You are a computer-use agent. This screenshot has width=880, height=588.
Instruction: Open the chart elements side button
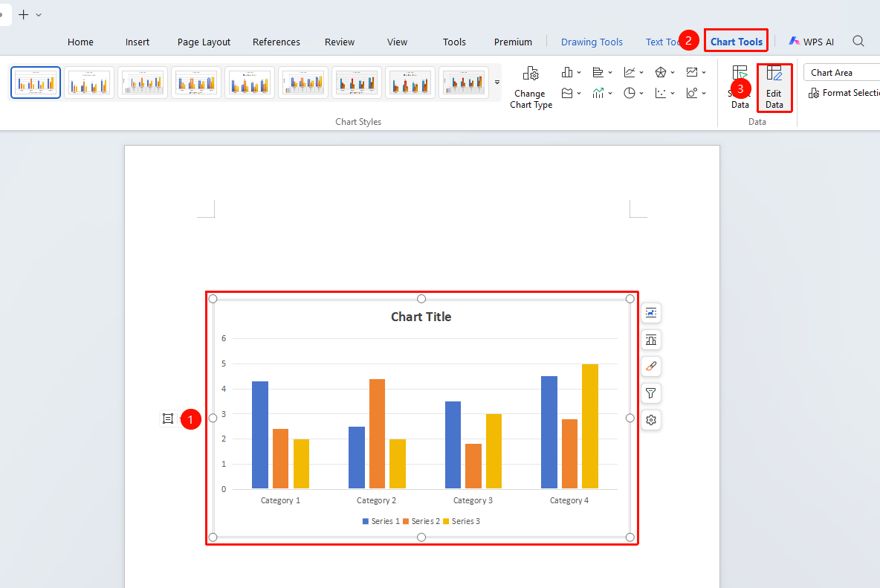click(651, 340)
